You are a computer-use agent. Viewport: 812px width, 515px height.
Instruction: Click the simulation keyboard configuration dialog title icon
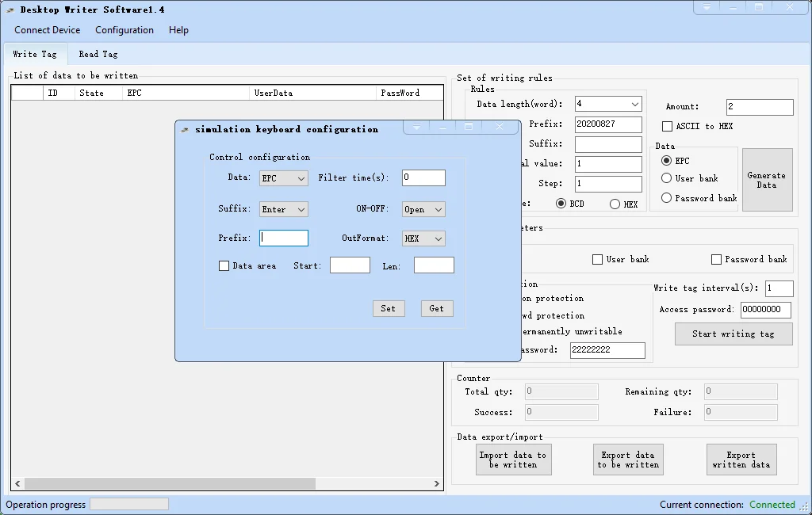point(185,130)
